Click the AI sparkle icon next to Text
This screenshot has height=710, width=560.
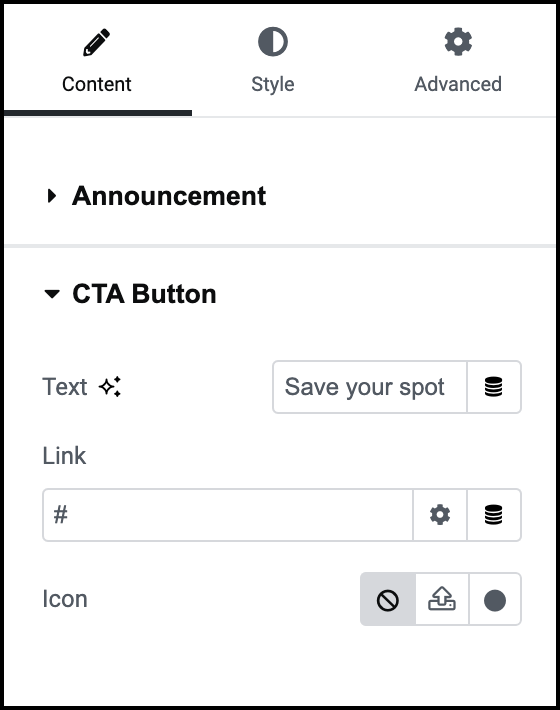click(110, 387)
